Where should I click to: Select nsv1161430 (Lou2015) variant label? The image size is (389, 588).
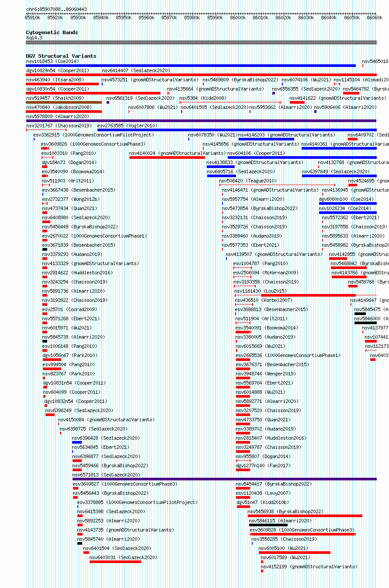260,291
